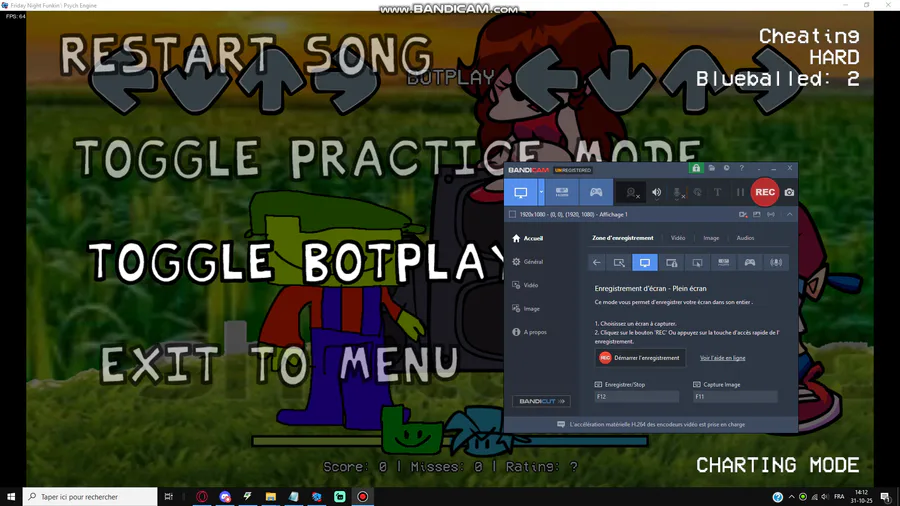Toggle text overlay T icon
The width and height of the screenshot is (900, 506).
[x=717, y=193]
